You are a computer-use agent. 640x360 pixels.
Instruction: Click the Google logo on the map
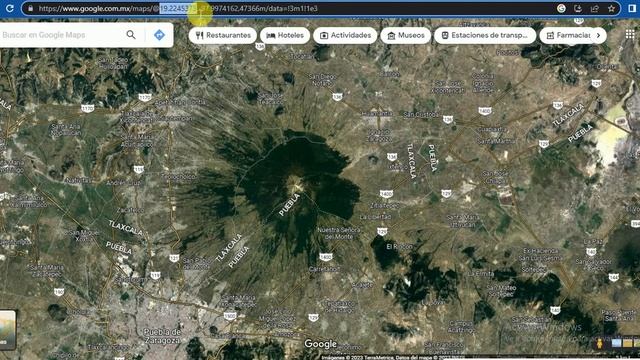320,344
